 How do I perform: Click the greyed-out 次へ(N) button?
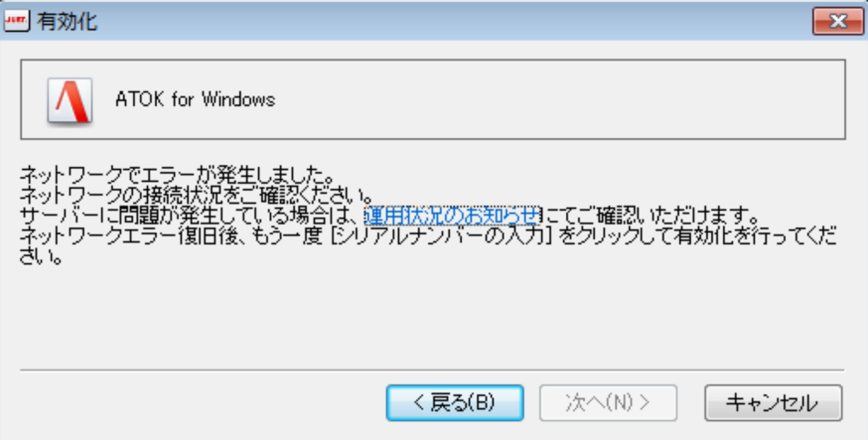click(608, 403)
